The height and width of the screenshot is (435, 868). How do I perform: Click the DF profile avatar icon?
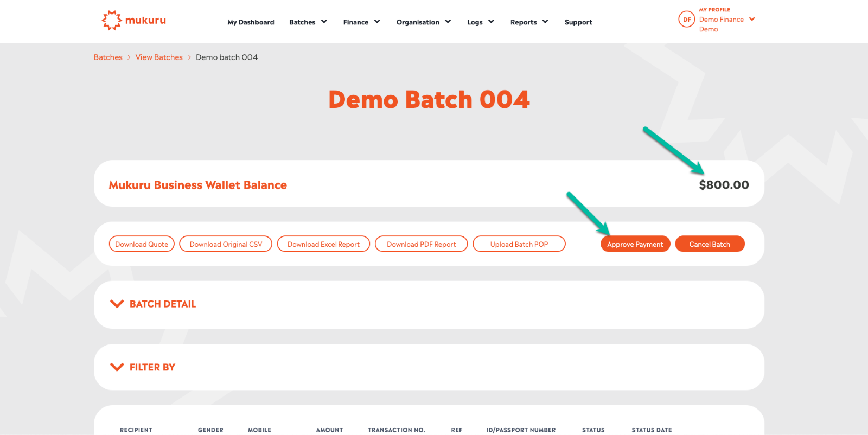tap(686, 20)
